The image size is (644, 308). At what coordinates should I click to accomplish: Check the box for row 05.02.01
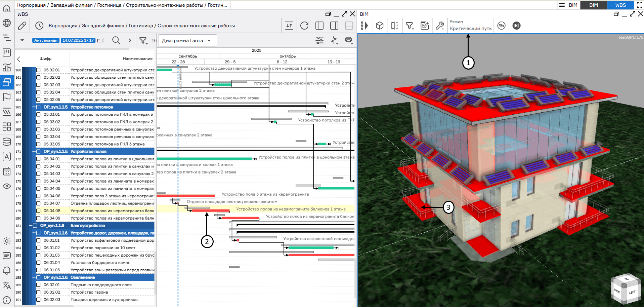(x=38, y=70)
